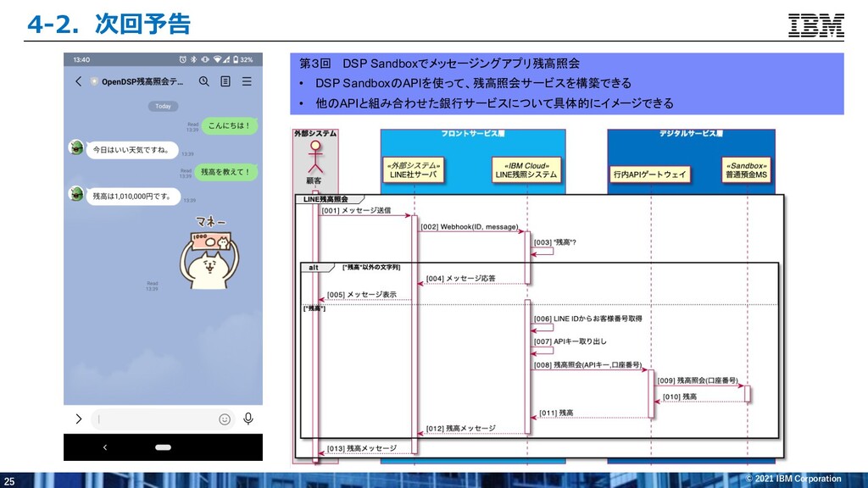Viewport: 868px width, 488px height.
Task: Click the slide number 25
Action: pyautogui.click(x=9, y=481)
